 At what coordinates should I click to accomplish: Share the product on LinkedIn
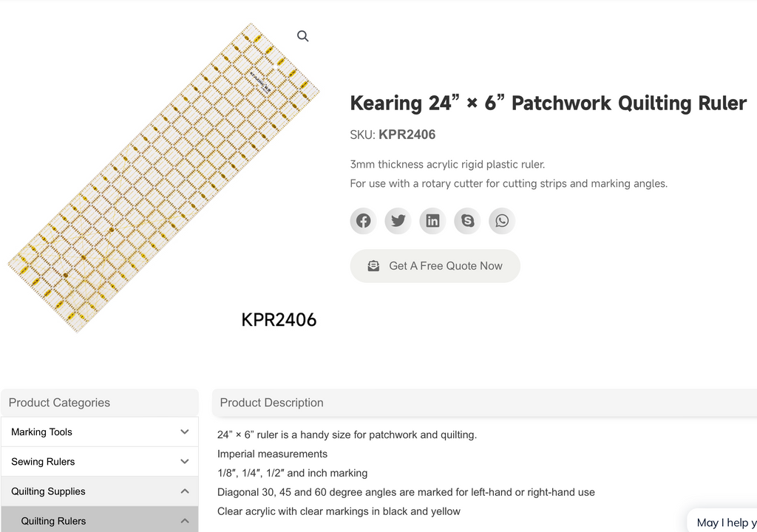click(432, 220)
